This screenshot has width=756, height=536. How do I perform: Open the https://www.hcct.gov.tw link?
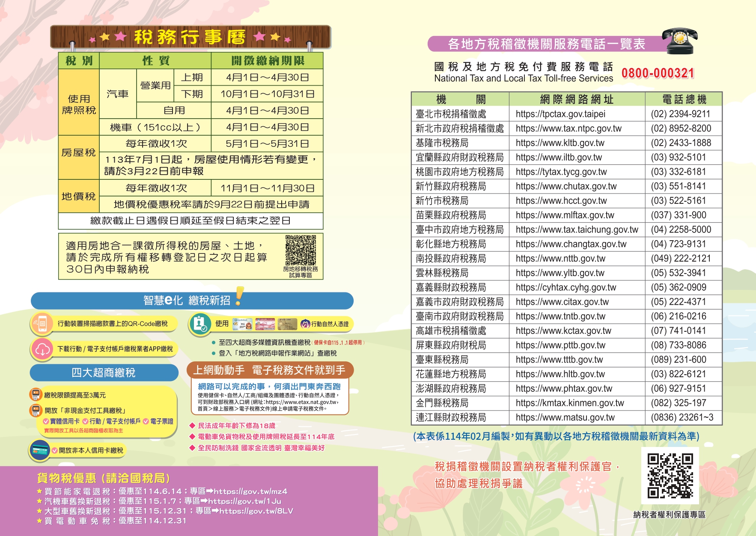pos(561,201)
